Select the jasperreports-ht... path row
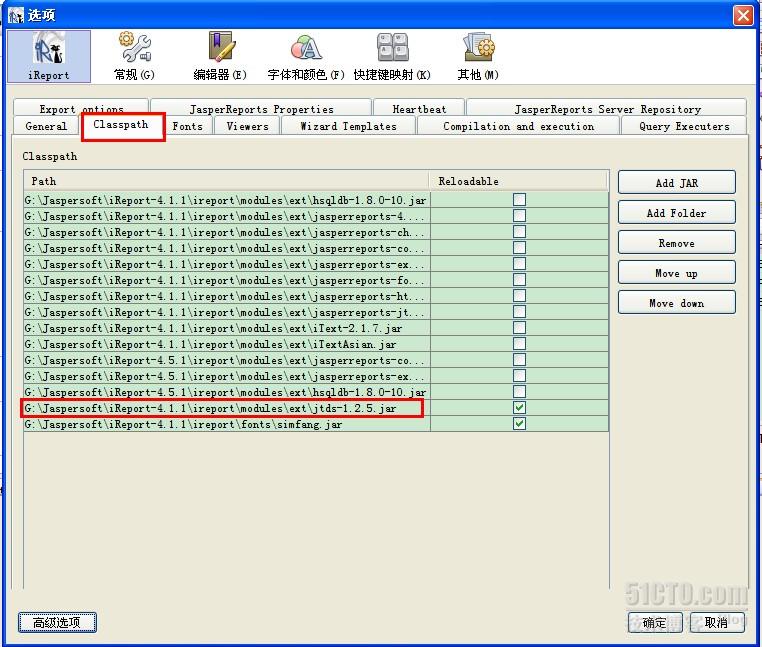 (x=227, y=296)
